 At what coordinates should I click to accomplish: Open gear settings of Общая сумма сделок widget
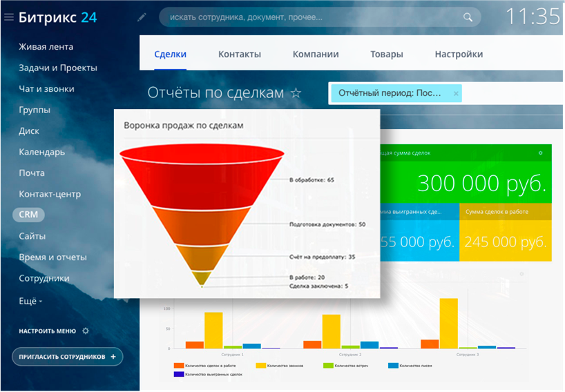540,153
